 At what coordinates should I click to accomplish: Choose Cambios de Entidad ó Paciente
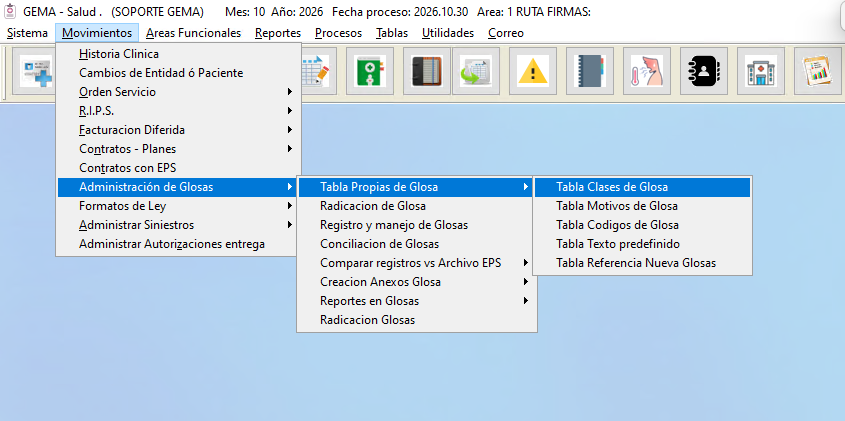[178, 73]
